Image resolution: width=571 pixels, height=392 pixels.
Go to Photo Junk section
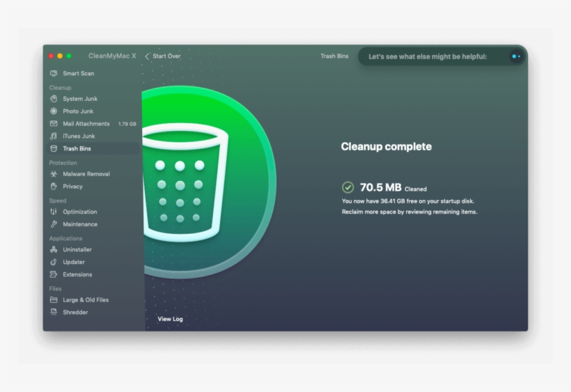[93, 111]
